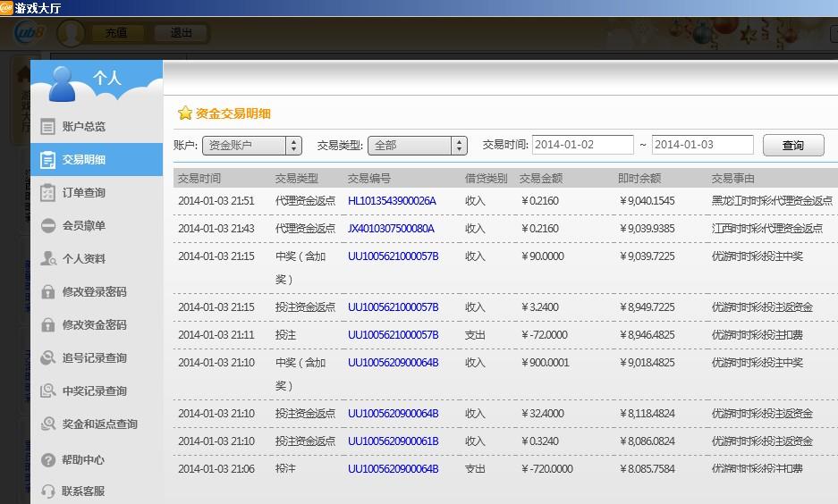Click the user avatar icon in header
This screenshot has height=504, width=838.
(71, 33)
